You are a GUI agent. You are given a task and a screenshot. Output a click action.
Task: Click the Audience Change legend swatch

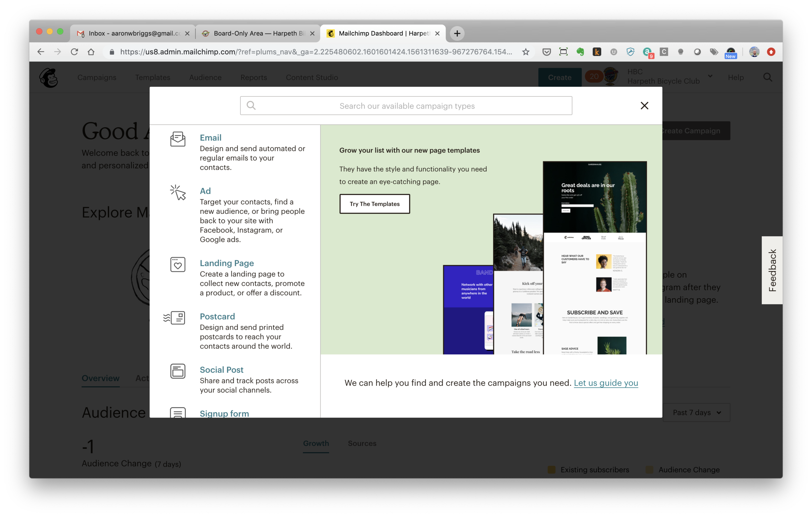click(650, 470)
